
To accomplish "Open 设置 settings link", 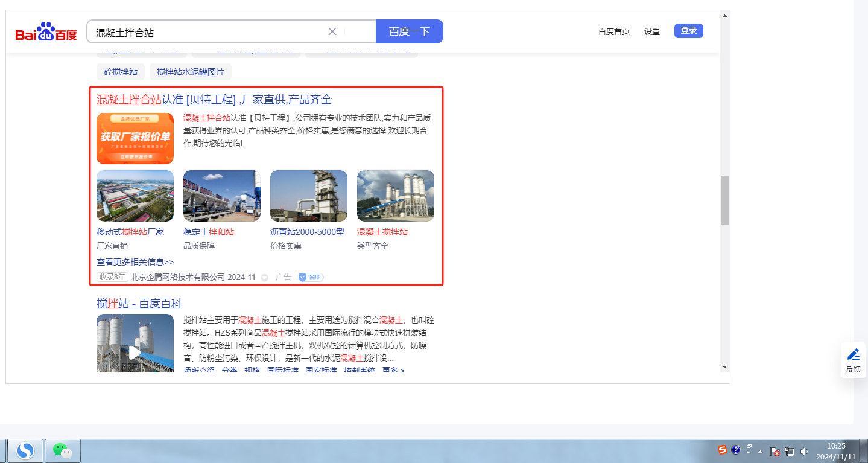I will (x=652, y=31).
